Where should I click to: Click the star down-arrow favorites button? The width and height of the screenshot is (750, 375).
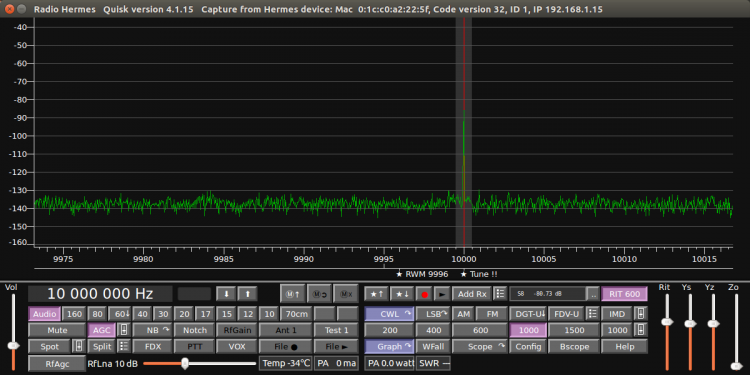point(402,294)
